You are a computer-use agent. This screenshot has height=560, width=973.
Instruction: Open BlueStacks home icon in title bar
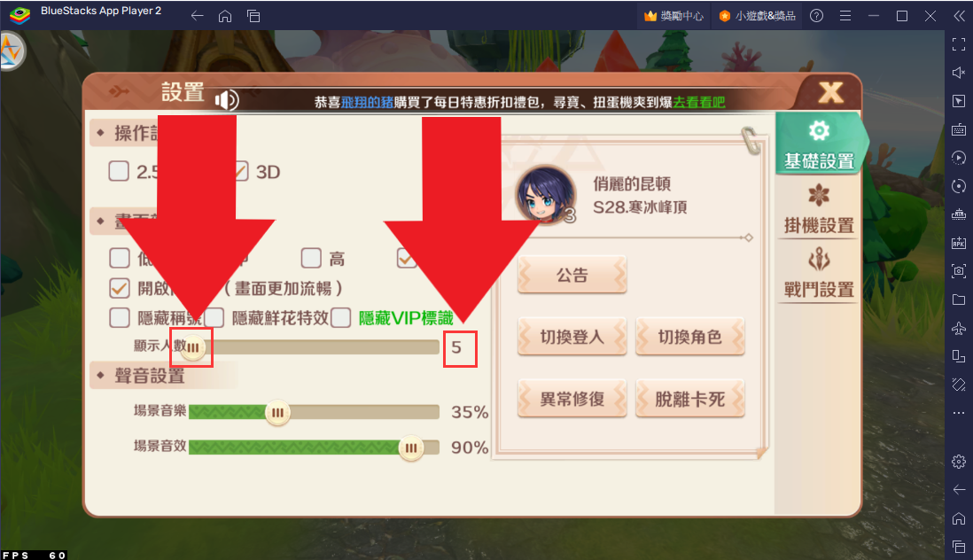(x=225, y=15)
